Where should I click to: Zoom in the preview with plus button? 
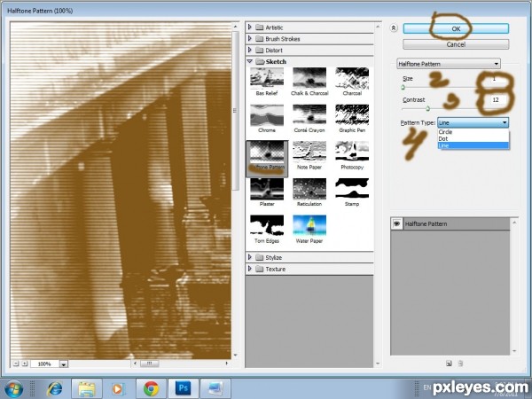(x=25, y=364)
